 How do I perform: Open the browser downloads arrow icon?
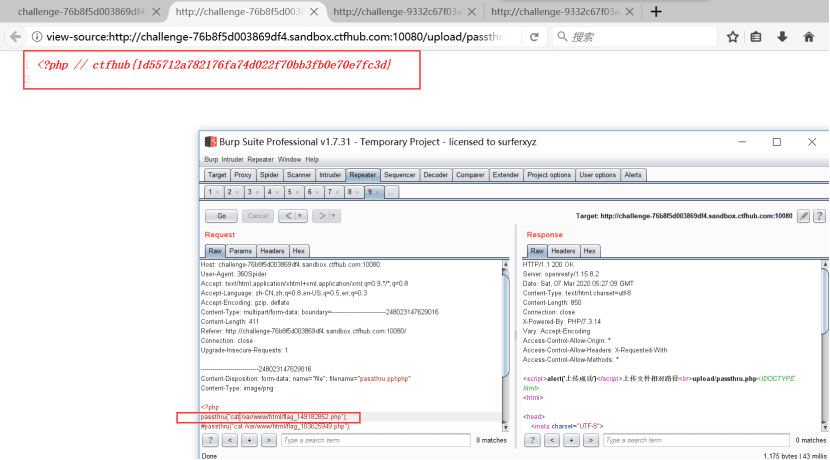click(781, 37)
